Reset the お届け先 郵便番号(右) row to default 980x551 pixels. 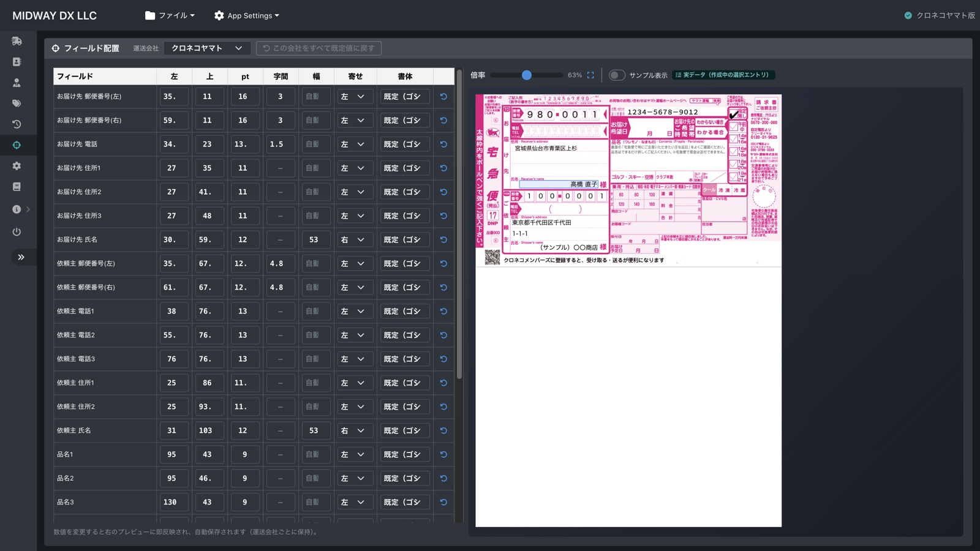pos(443,121)
